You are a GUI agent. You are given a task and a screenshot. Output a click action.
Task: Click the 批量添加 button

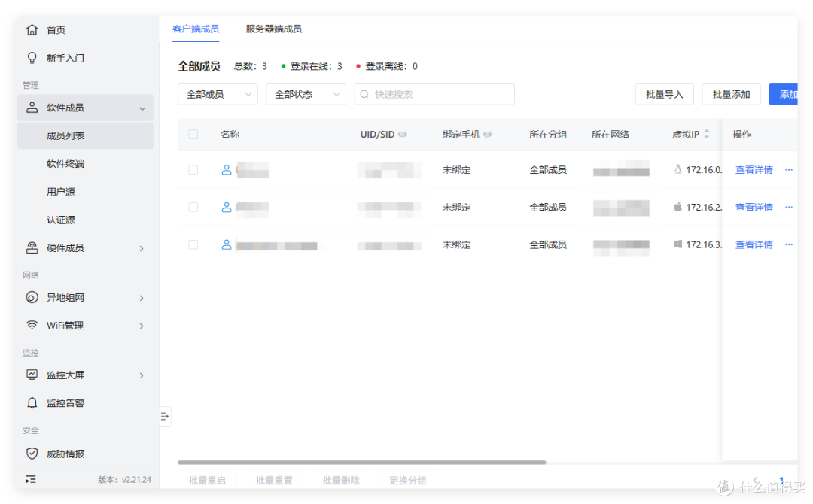(731, 94)
